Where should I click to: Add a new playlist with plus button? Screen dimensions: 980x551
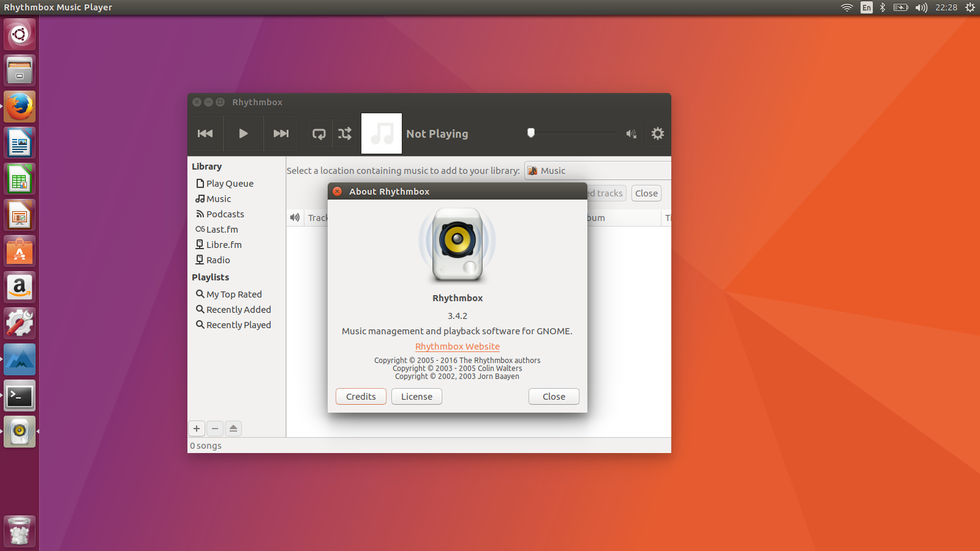[197, 429]
